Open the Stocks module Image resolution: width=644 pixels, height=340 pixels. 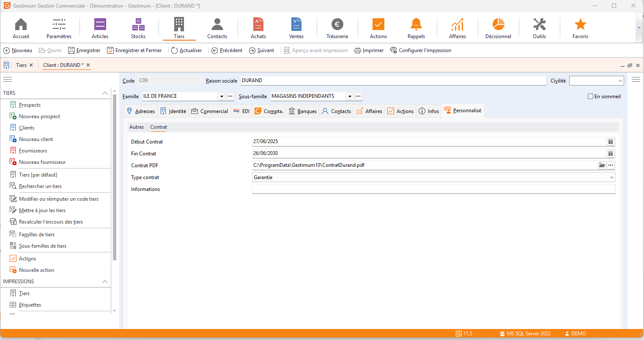click(138, 28)
